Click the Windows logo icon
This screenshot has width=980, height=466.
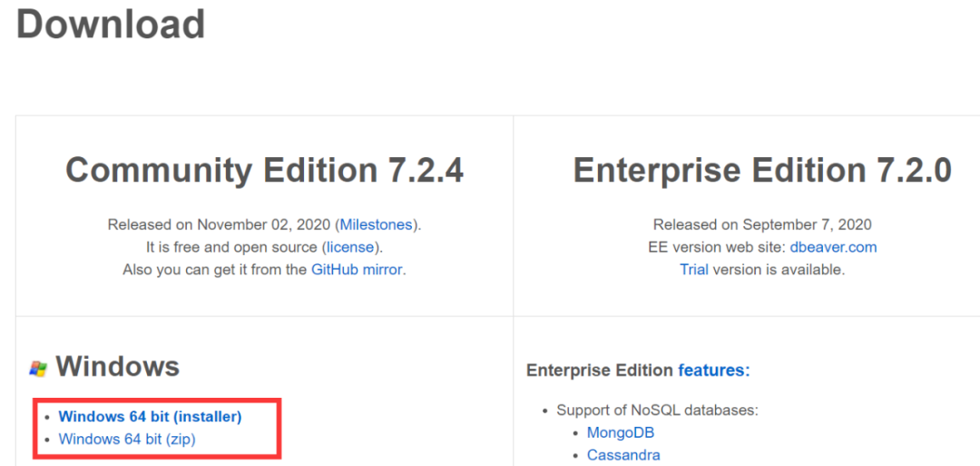38,368
